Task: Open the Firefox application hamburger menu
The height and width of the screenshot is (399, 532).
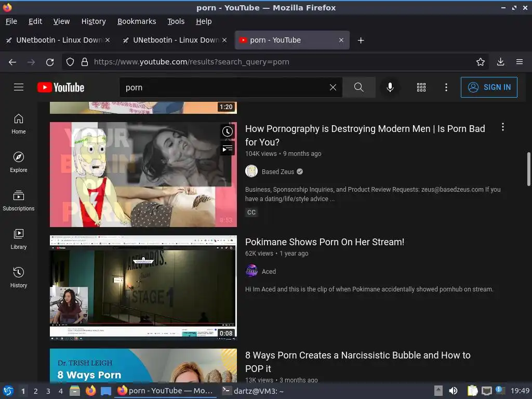Action: tap(519, 62)
